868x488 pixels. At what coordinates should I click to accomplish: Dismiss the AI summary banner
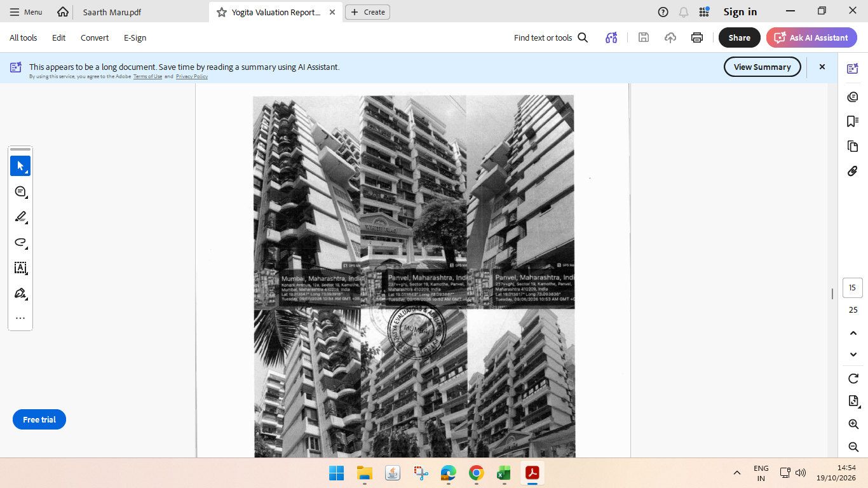(x=822, y=67)
